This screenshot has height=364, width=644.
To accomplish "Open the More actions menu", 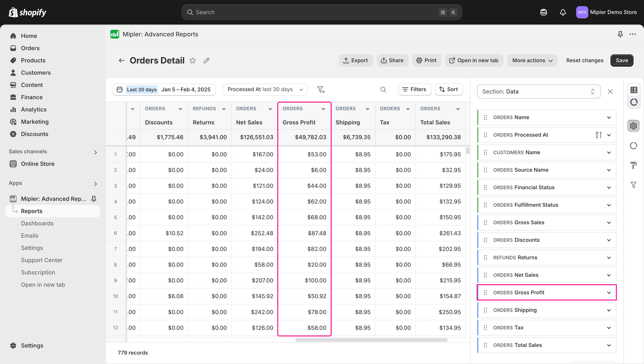I will click(x=532, y=60).
